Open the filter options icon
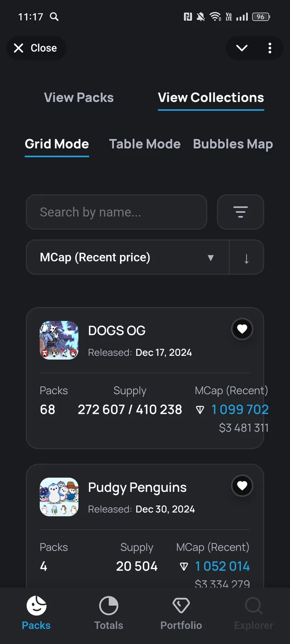 (x=240, y=212)
